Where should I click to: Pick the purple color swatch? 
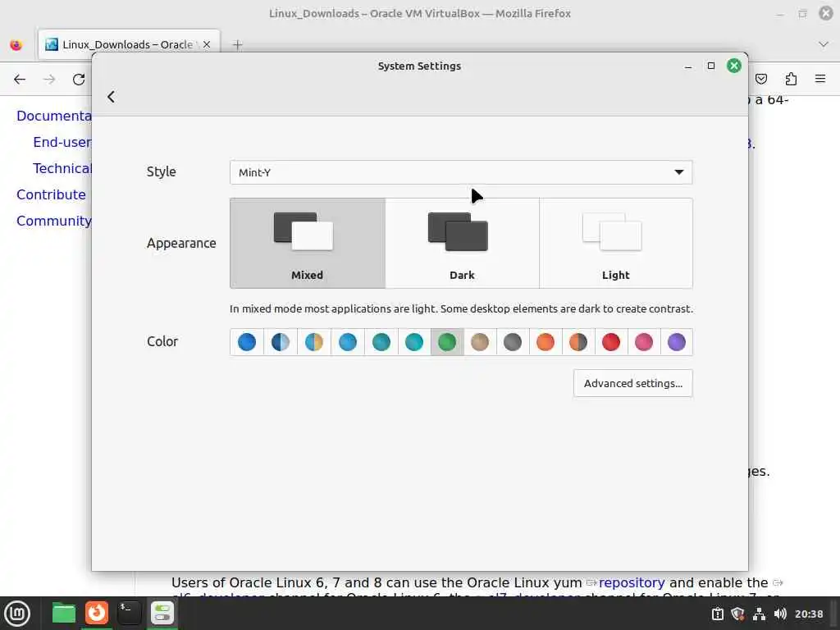[677, 342]
